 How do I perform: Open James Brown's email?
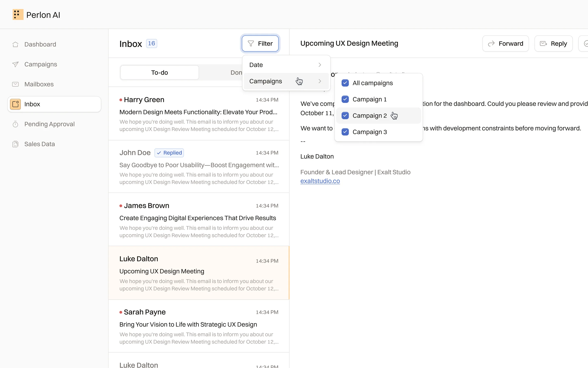(199, 220)
